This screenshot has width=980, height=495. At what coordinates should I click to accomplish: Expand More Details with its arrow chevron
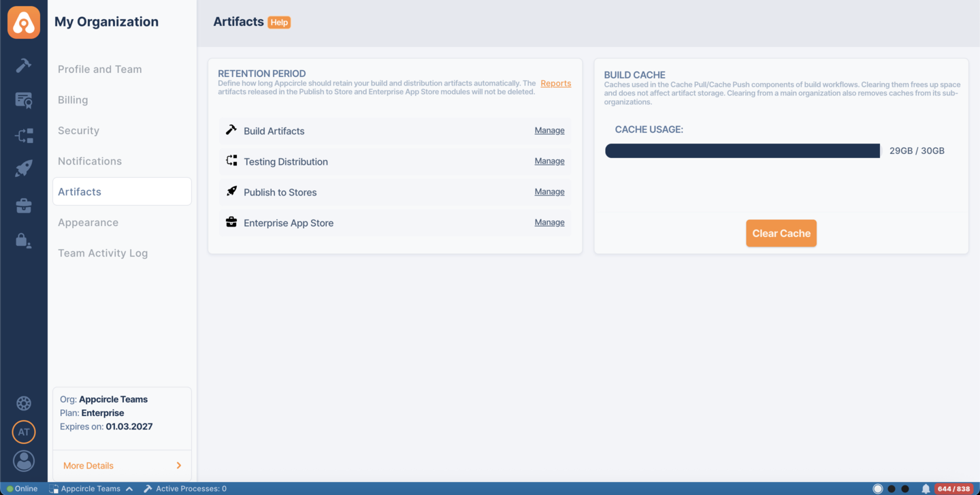[x=179, y=466]
